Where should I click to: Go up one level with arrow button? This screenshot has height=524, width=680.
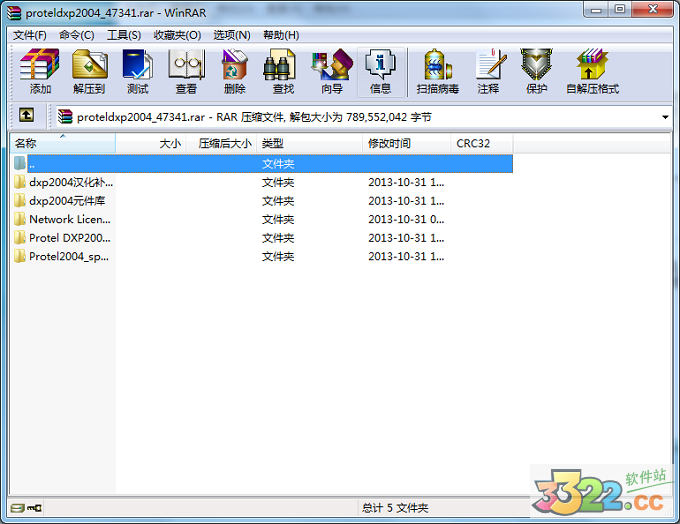click(x=26, y=115)
